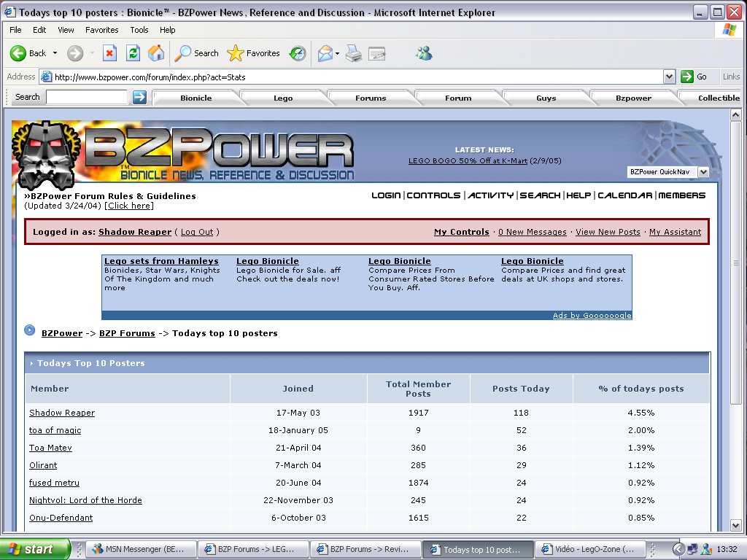Switch to BZP Forums -> LEG taskbar window

253,550
